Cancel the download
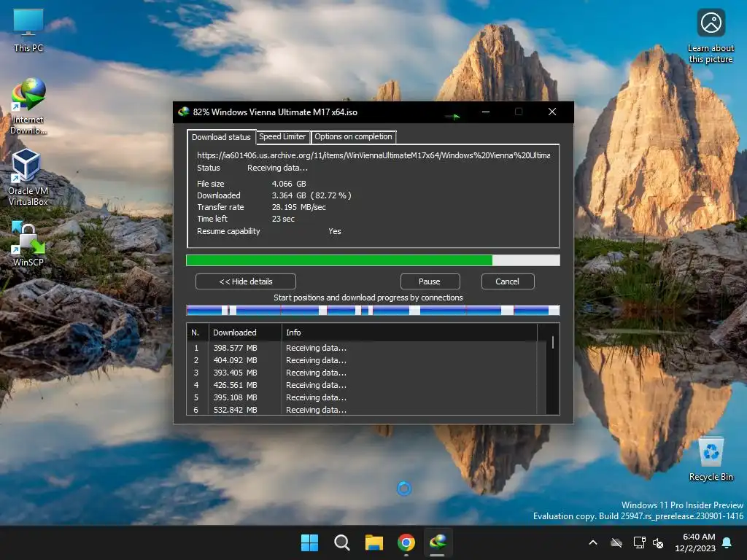This screenshot has width=747, height=560. (x=508, y=281)
